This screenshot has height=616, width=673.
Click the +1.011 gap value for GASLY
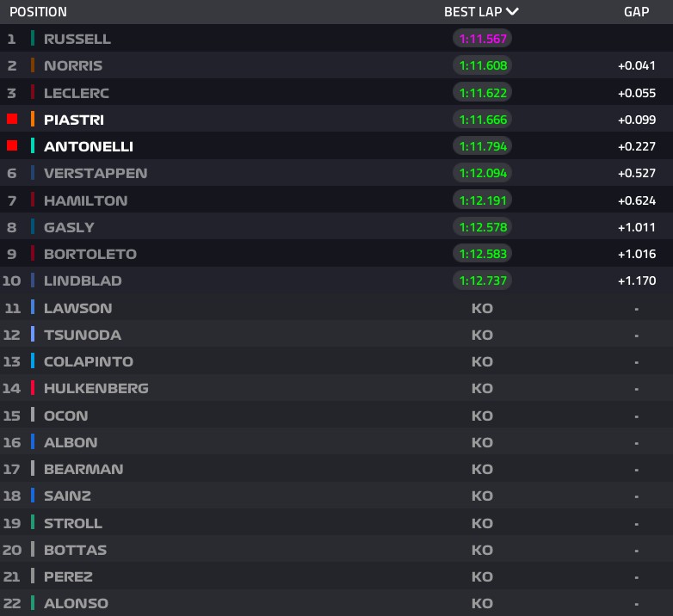point(637,227)
